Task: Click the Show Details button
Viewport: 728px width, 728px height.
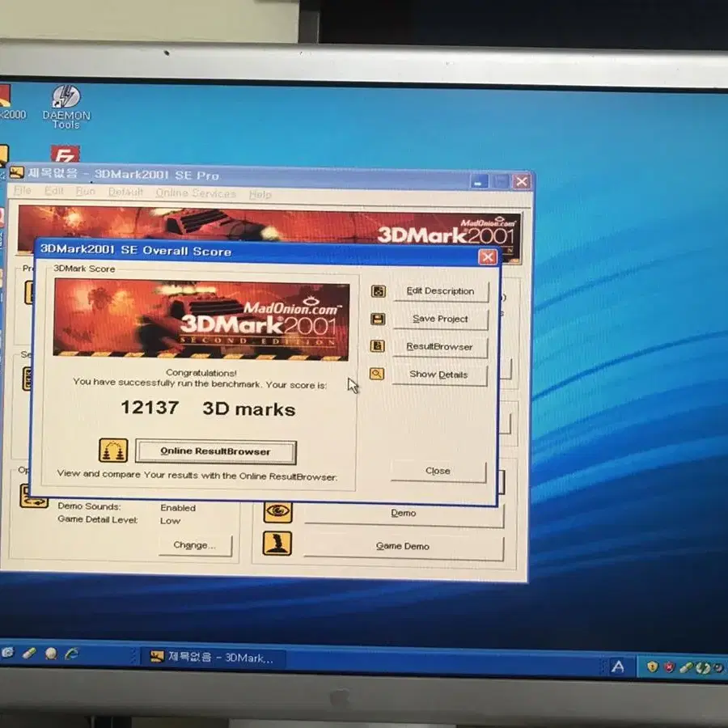Action: [438, 375]
